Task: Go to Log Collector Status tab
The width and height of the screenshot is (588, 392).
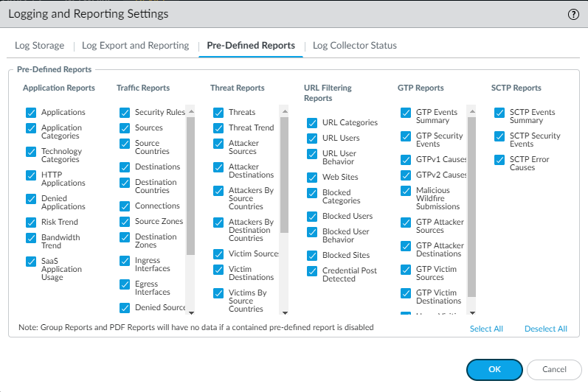Action: click(354, 46)
